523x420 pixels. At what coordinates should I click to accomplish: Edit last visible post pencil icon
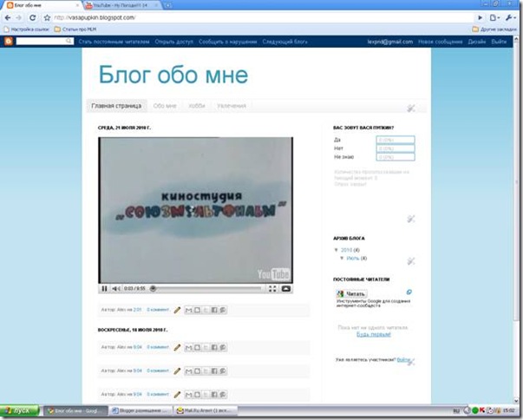177,395
